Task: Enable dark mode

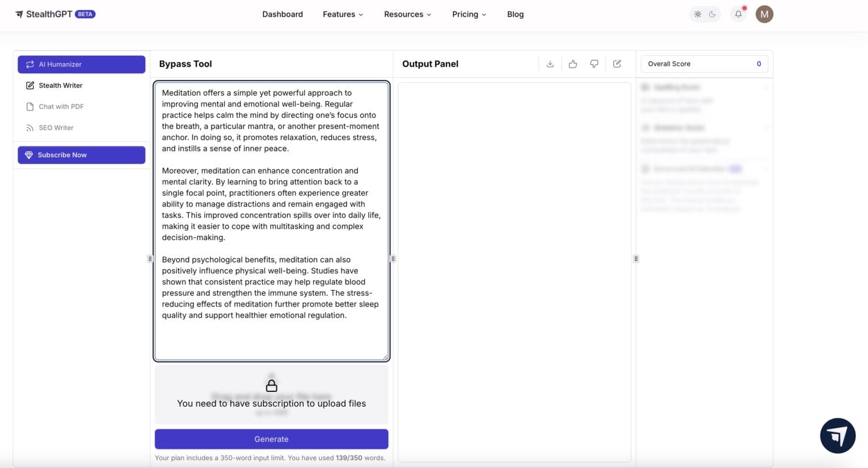Action: coord(712,14)
